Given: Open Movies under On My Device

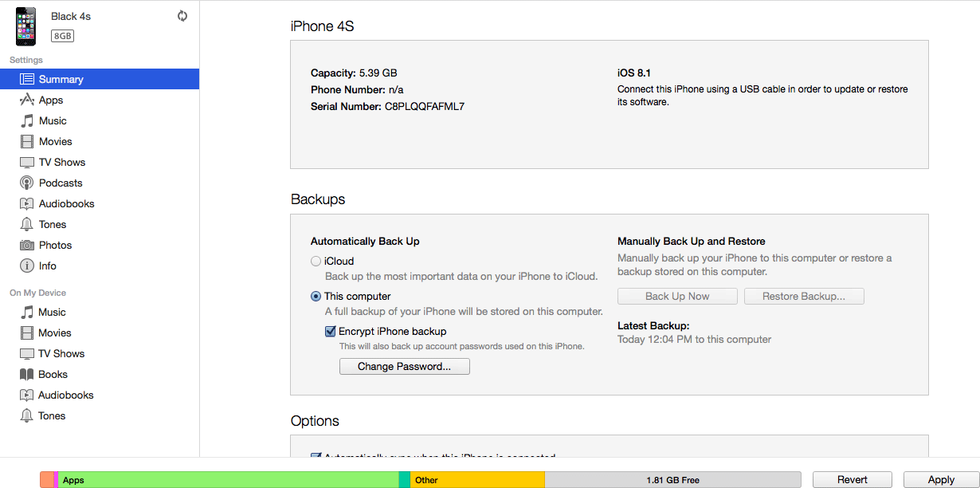Looking at the screenshot, I should tap(100, 333).
